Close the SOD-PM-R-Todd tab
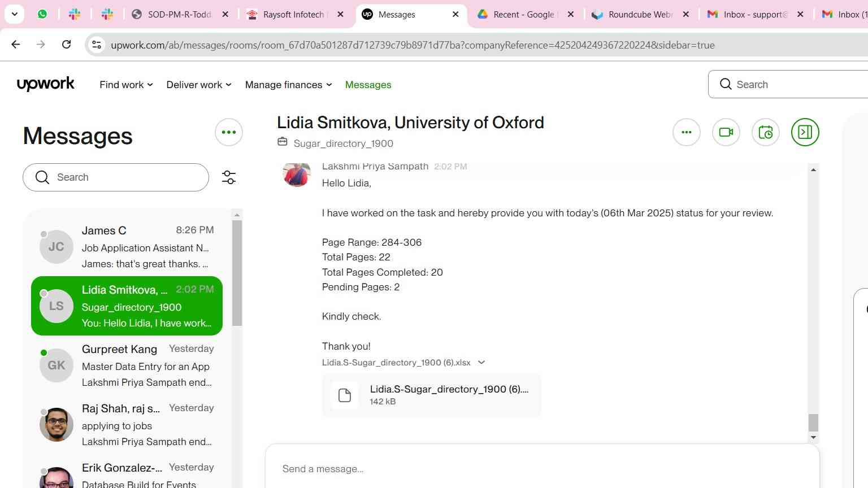 pos(225,15)
